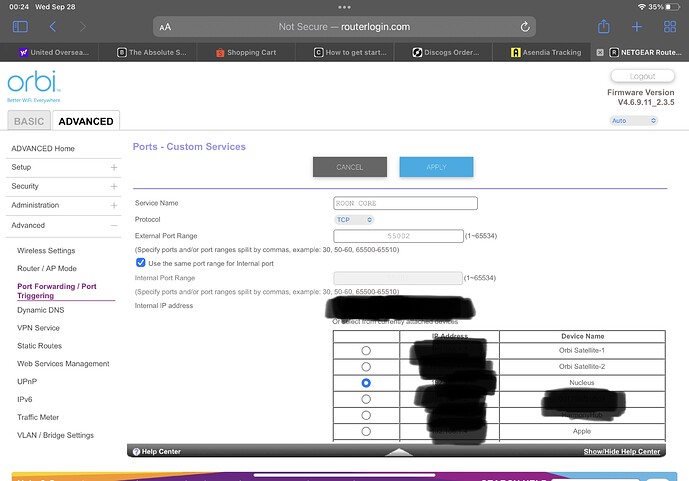The height and width of the screenshot is (481, 689).
Task: Open Dynamic DNS
Action: pyautogui.click(x=41, y=310)
